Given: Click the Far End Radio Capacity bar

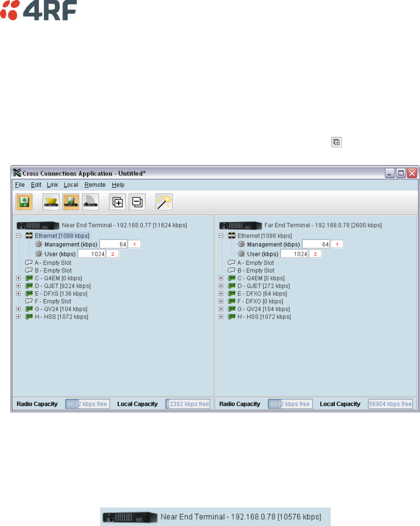Looking at the screenshot, I should click(290, 404).
